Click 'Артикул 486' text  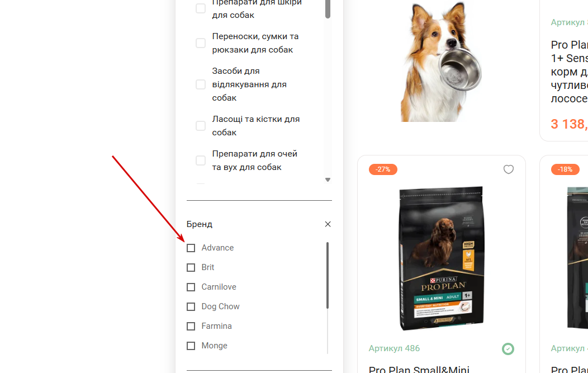pos(394,348)
